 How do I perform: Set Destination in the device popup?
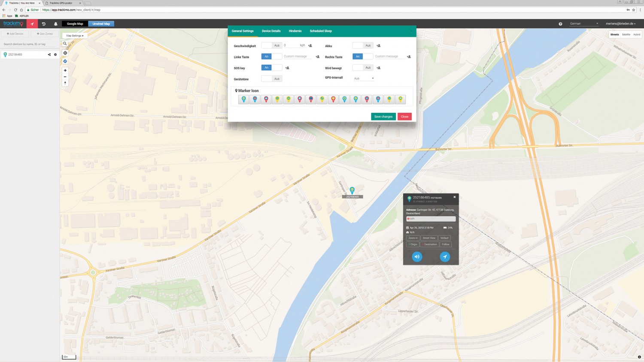pyautogui.click(x=429, y=244)
